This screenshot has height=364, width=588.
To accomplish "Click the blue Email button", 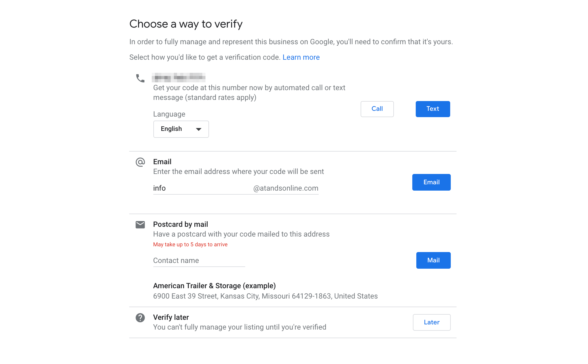I will pyautogui.click(x=431, y=182).
